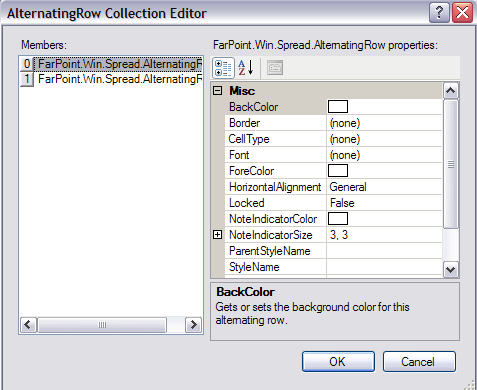Open the Property Pages toolbar icon
The image size is (477, 390).
click(x=275, y=68)
